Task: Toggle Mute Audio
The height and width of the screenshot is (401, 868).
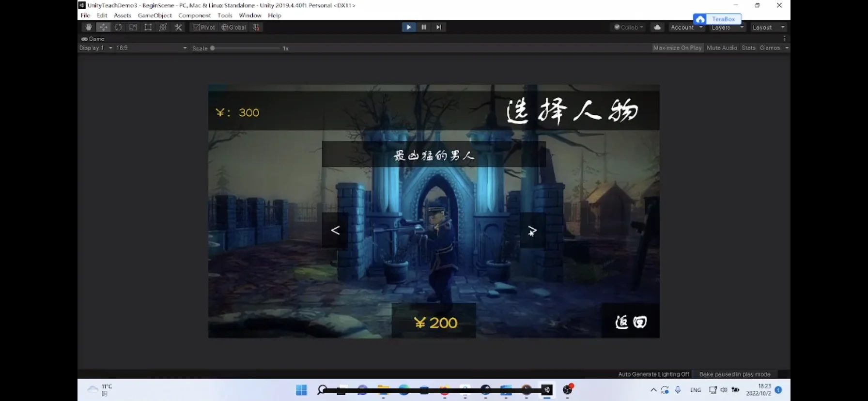Action: pos(721,48)
